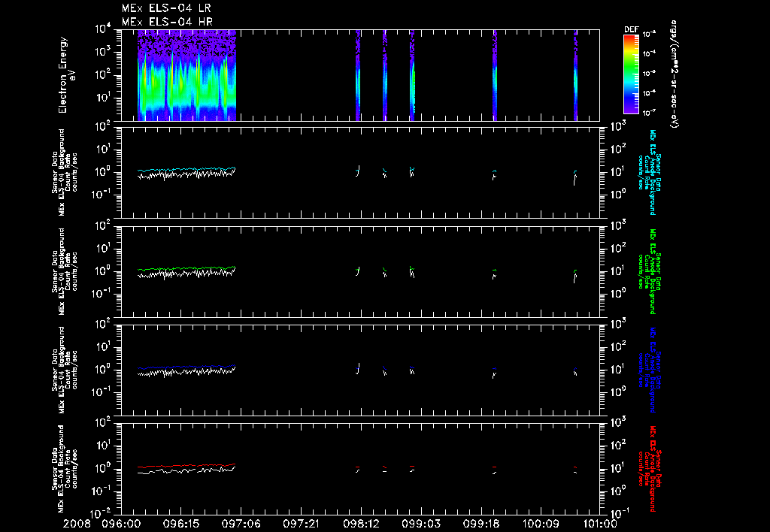Click the 'ergs/(cm**2-sr-sec-eV)' units label
This screenshot has width=770, height=532.
[x=675, y=74]
